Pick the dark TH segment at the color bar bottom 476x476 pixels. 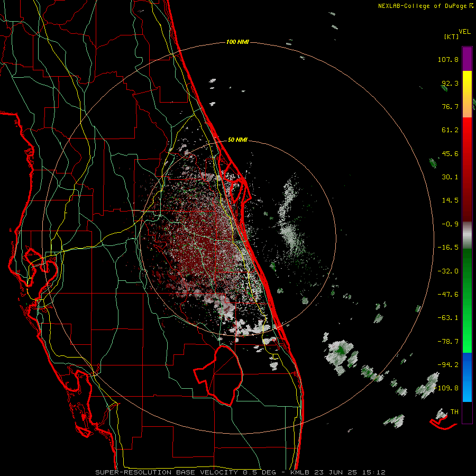(467, 412)
